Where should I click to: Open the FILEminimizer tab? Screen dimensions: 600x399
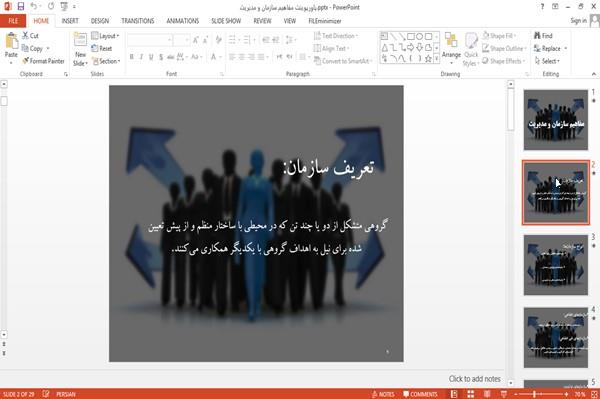click(x=325, y=21)
